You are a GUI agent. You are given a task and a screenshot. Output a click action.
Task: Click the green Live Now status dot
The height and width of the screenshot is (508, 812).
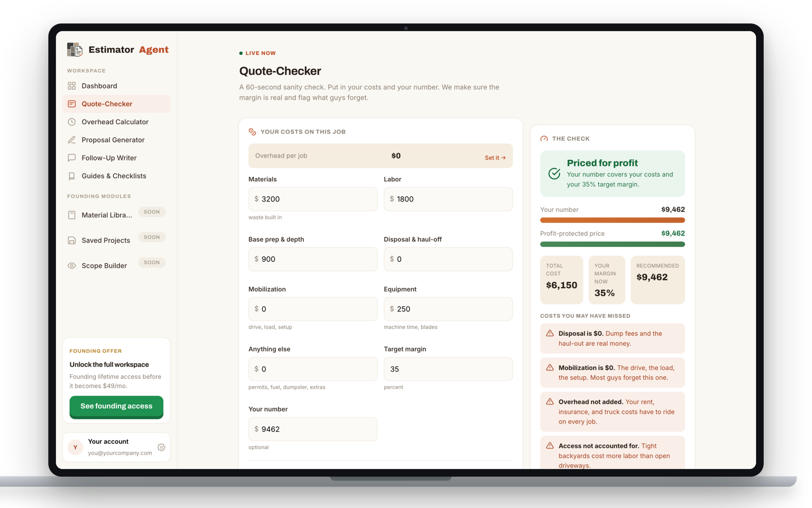point(241,53)
